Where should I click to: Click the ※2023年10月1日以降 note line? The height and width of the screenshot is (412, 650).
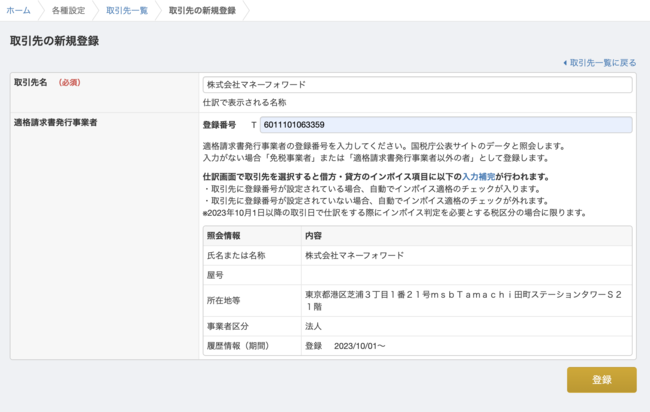pos(395,213)
